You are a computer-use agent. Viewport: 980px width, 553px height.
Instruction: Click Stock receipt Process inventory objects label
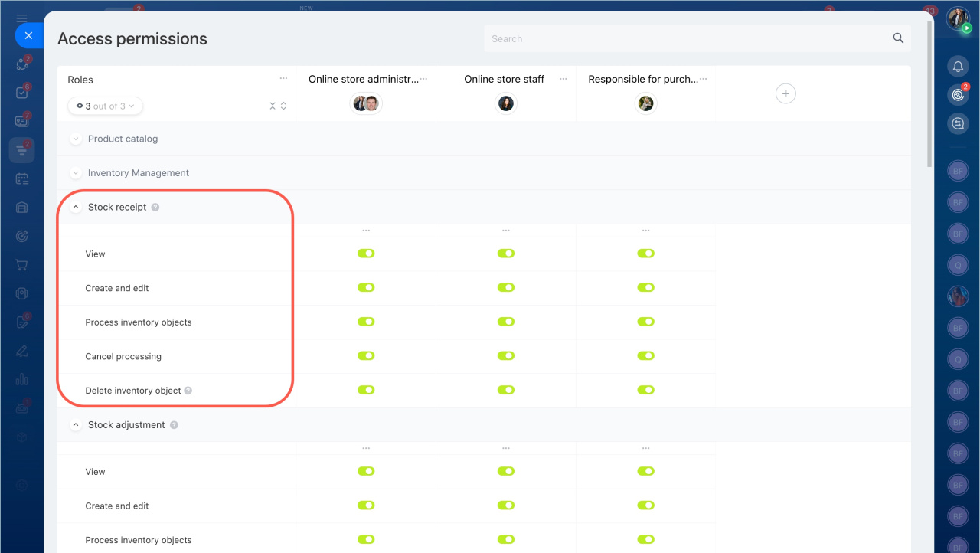coord(139,322)
